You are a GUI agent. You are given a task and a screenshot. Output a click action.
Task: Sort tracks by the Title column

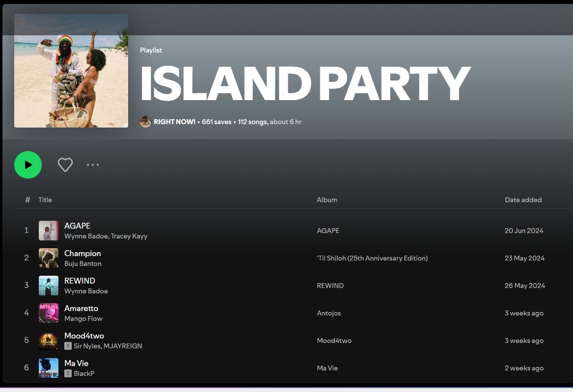point(45,200)
